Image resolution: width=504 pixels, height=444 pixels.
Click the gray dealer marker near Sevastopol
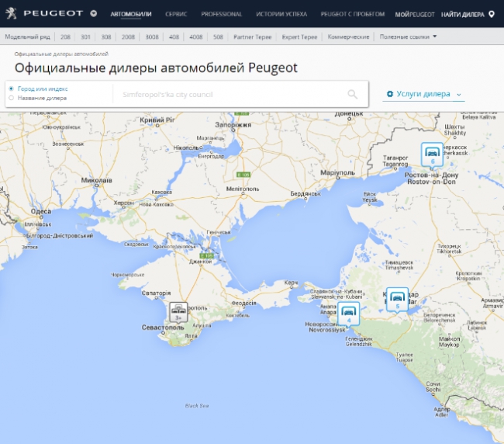point(178,311)
